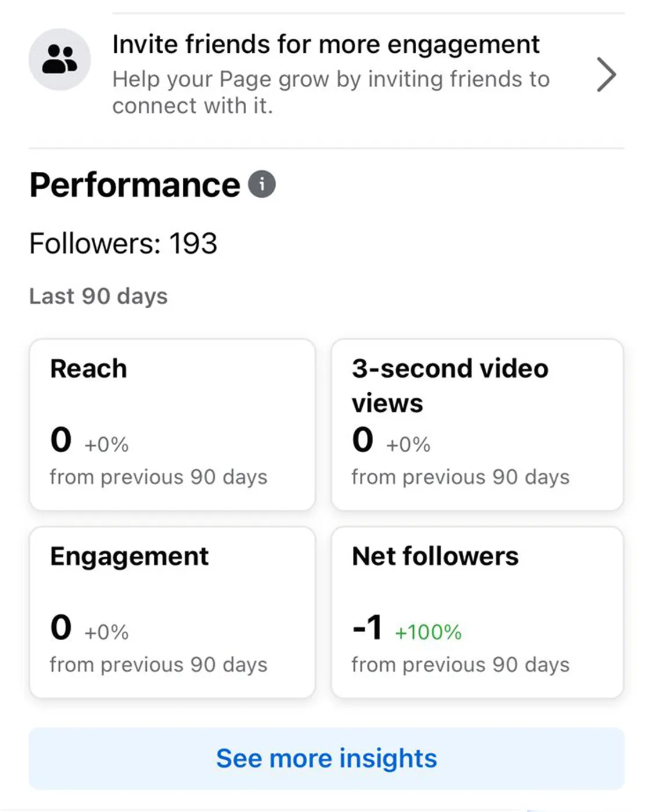Tap from previous 90 days under Net followers
The image size is (653, 812).
click(x=460, y=665)
